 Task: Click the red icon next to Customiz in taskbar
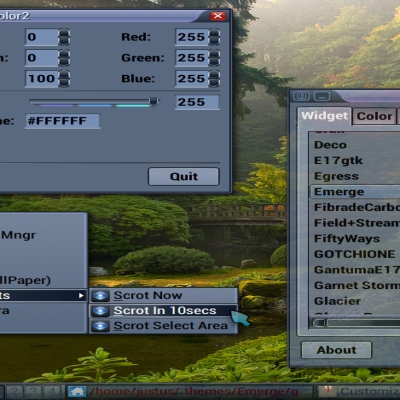coord(327,391)
